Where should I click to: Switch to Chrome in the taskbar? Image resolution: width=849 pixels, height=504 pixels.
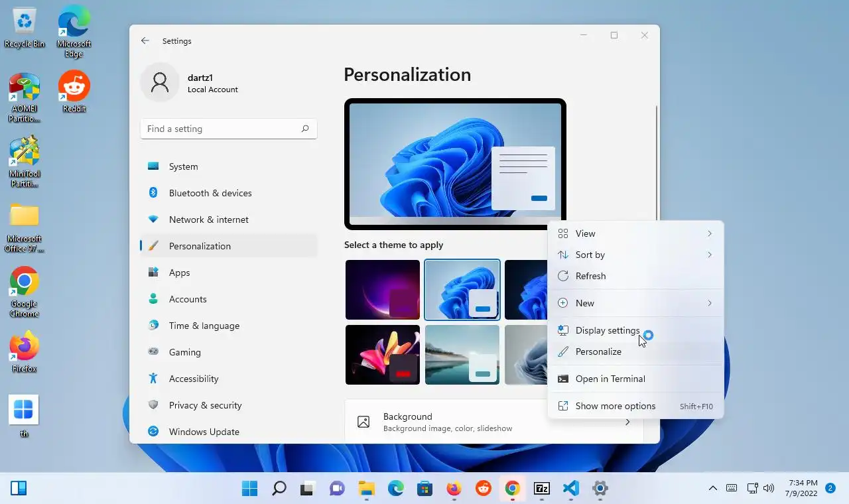513,489
